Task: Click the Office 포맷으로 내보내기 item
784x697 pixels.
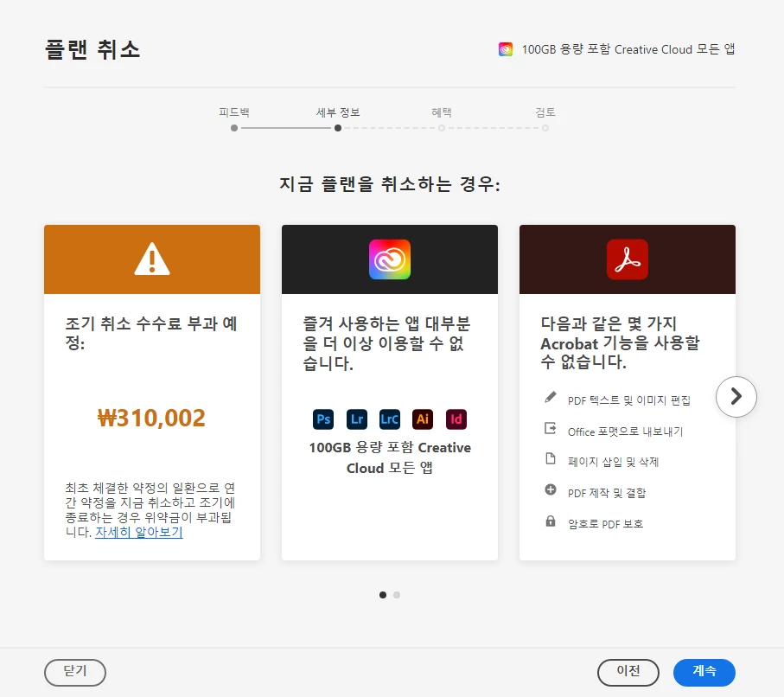Action: [x=625, y=432]
